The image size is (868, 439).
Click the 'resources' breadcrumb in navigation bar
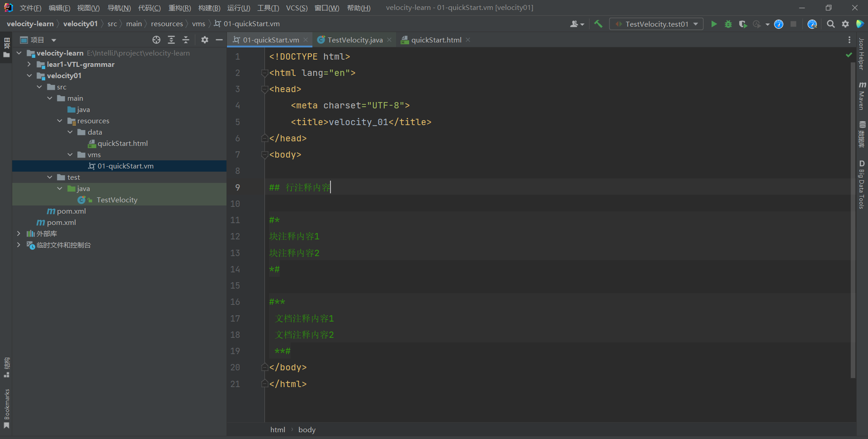[167, 24]
